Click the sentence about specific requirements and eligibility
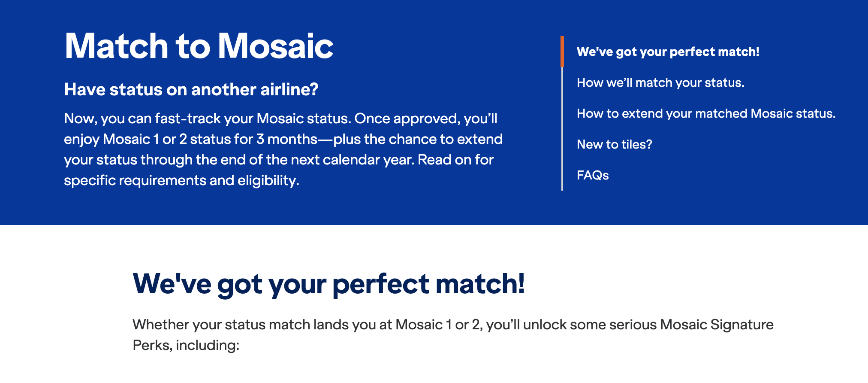Image resolution: width=868 pixels, height=383 pixels. (x=183, y=180)
